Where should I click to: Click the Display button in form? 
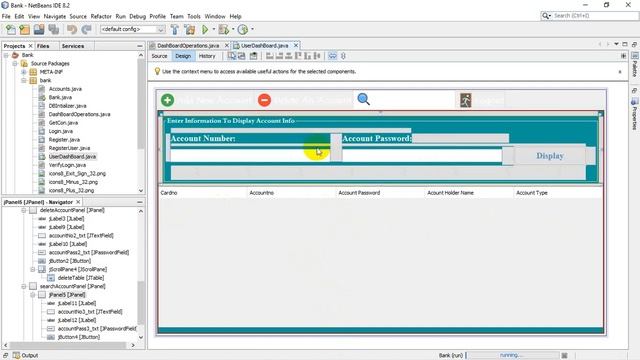pyautogui.click(x=550, y=156)
